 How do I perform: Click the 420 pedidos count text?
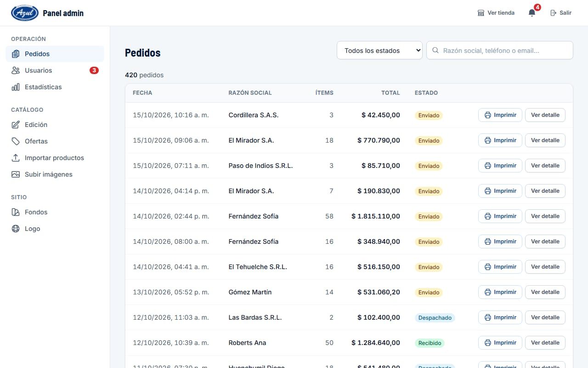pos(144,75)
